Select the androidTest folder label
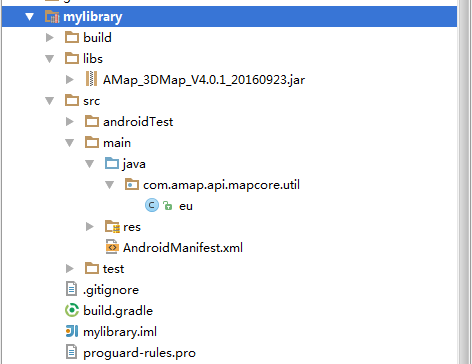Screen dimensions: 472x364 click(x=138, y=122)
